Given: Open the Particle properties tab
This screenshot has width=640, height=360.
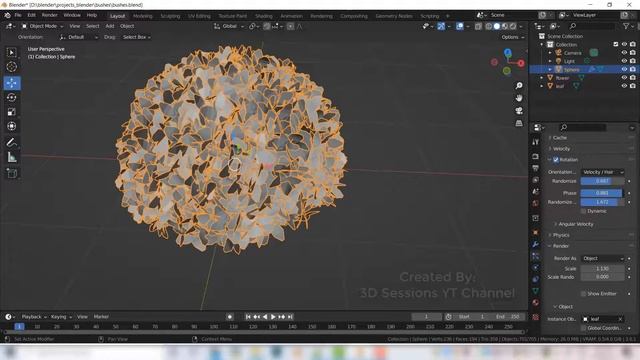Looking at the screenshot, I should 536,256.
